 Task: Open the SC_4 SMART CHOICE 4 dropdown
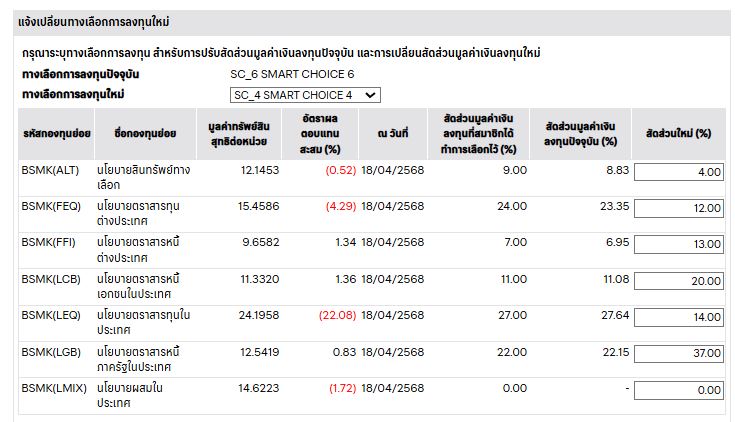coord(305,95)
